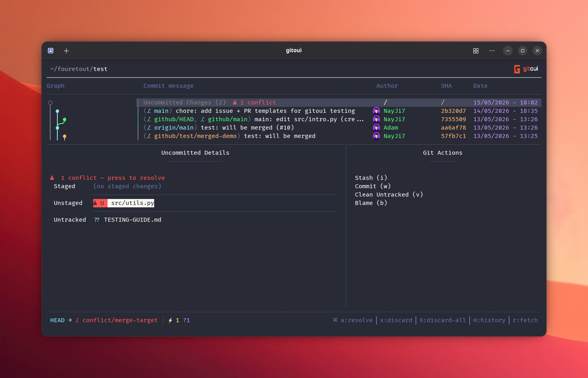Click the conflict/merge-target branch name
Screen dimensions: 588x378
tap(120, 320)
